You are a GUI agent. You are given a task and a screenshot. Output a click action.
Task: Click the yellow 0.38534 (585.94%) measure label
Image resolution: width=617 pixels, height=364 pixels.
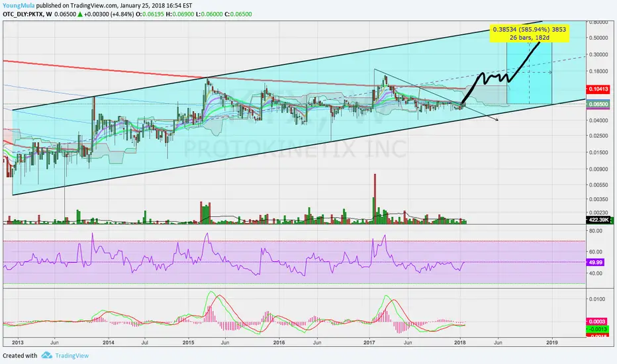[x=529, y=34]
